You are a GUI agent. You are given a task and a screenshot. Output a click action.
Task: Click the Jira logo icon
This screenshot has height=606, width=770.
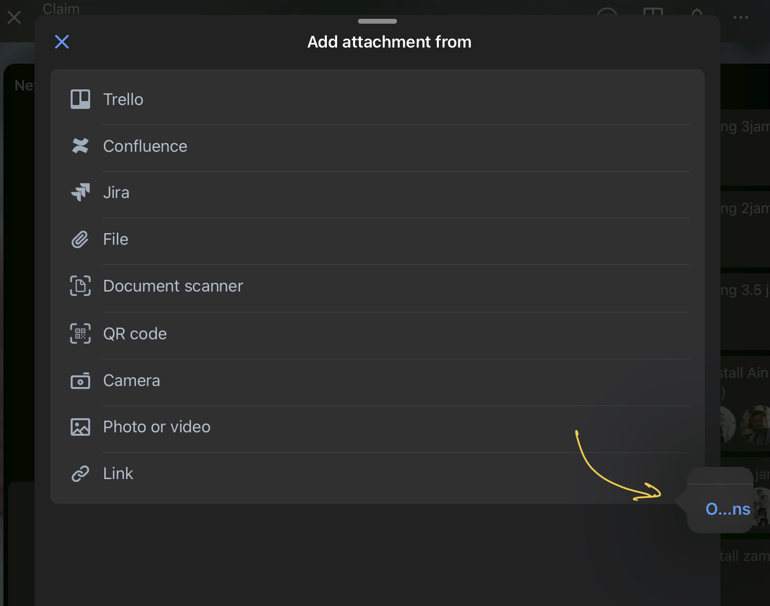tap(80, 192)
